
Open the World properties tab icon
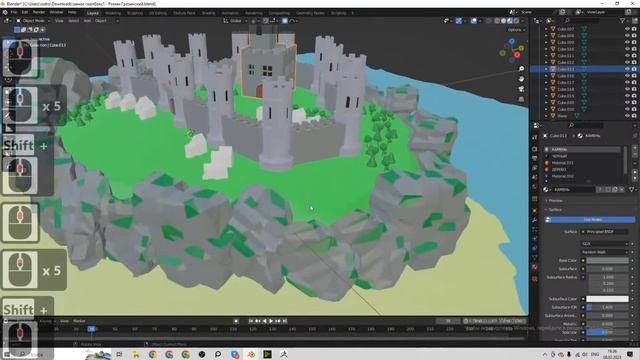[x=535, y=187]
